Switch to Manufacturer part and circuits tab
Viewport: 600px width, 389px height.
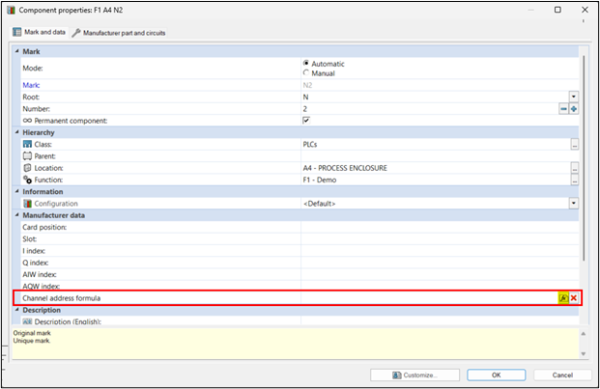point(119,33)
